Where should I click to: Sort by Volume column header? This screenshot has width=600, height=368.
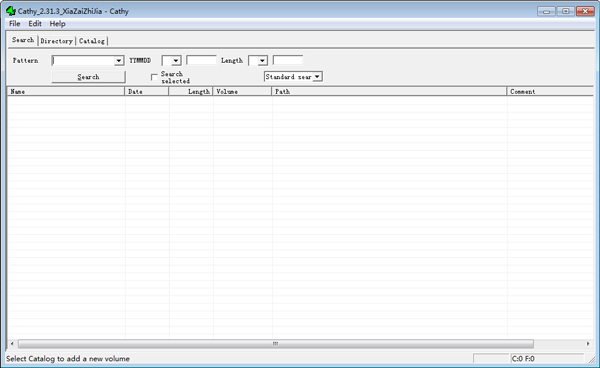(x=242, y=91)
